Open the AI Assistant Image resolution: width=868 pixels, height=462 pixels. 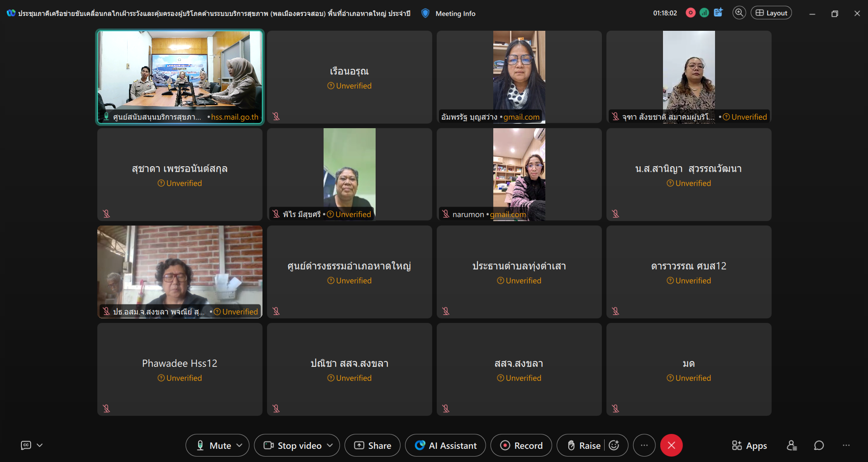[445, 446]
